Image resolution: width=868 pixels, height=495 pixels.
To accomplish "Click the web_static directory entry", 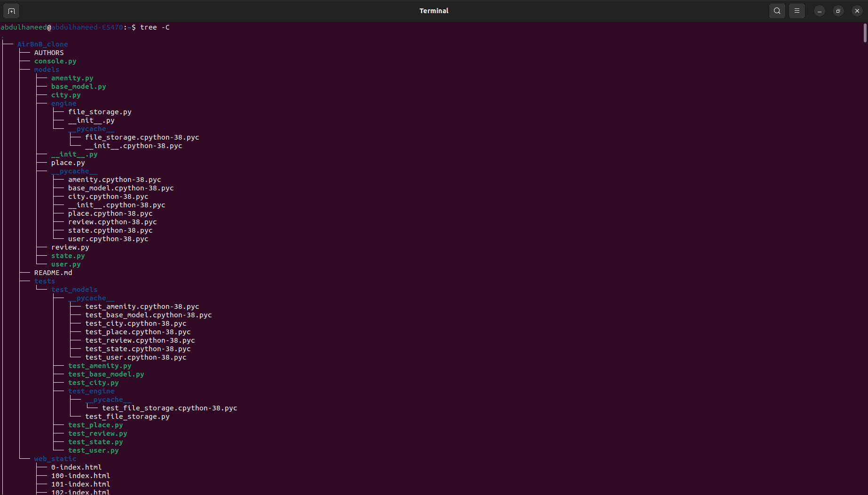I will 55,459.
